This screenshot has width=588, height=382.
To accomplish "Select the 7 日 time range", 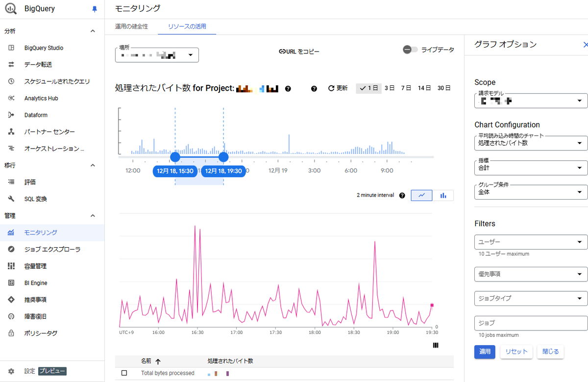I will 406,88.
